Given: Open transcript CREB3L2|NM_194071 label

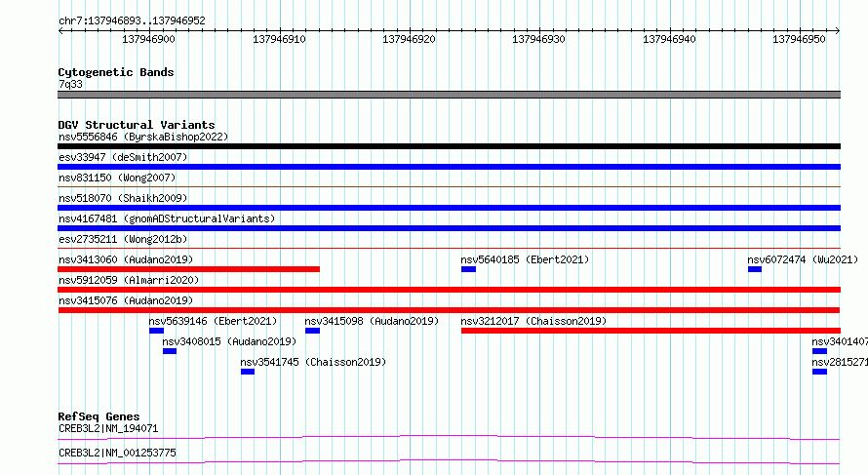Looking at the screenshot, I should pyautogui.click(x=108, y=428).
